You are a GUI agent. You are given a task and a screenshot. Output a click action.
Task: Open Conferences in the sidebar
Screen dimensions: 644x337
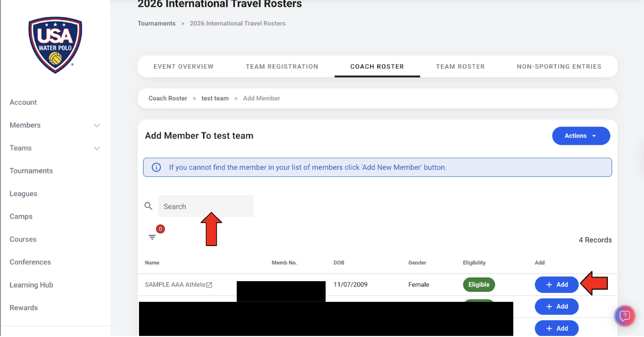pos(30,262)
